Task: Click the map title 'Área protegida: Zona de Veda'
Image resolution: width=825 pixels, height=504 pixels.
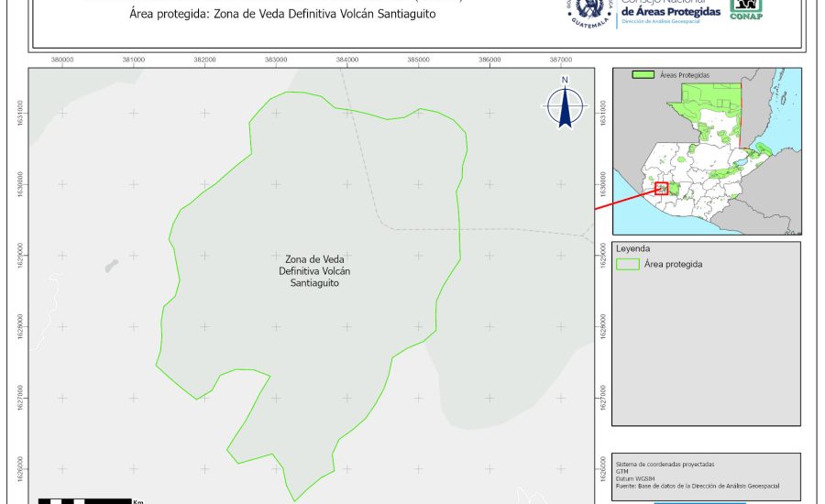Action: [282, 15]
